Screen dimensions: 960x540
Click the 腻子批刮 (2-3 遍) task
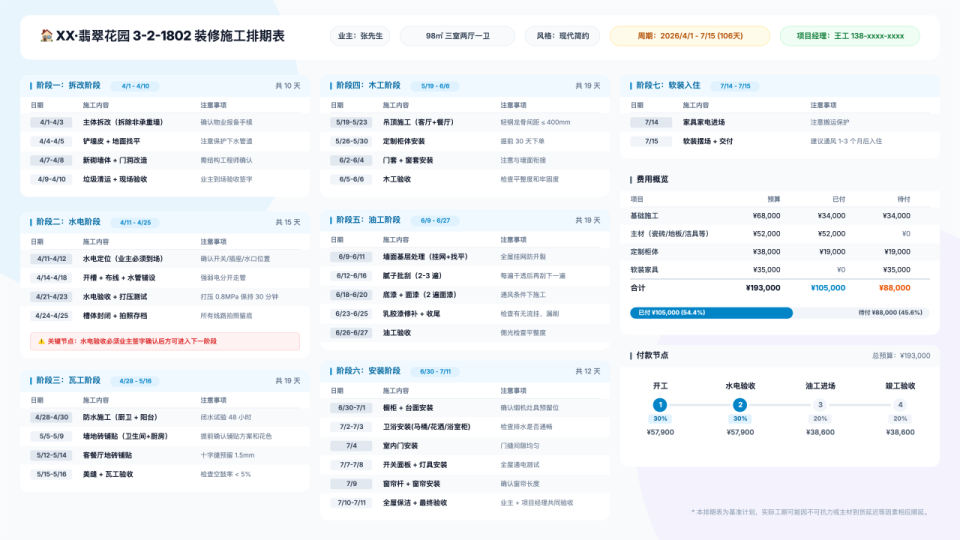click(x=412, y=276)
